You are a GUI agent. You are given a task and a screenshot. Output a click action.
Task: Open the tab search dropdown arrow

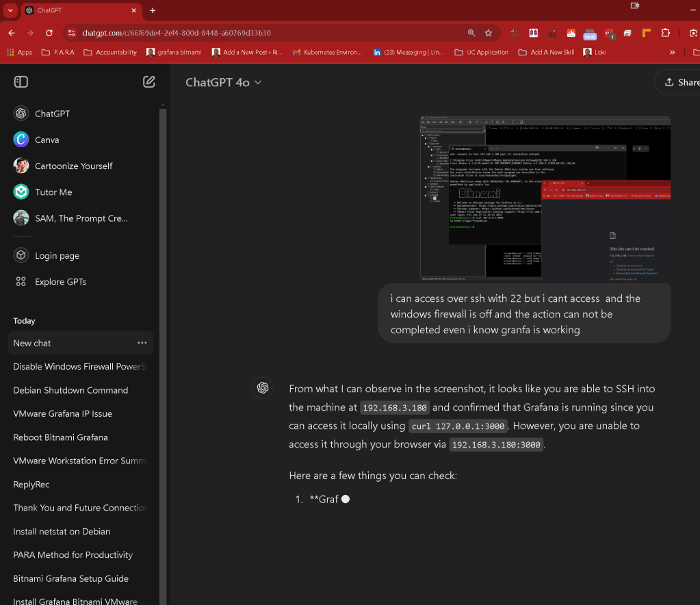coord(10,10)
